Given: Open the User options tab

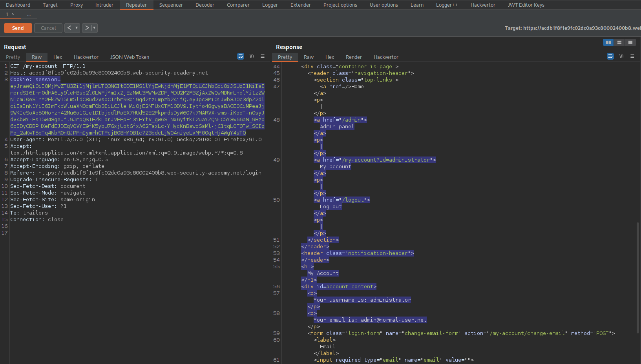Looking at the screenshot, I should click(x=384, y=5).
